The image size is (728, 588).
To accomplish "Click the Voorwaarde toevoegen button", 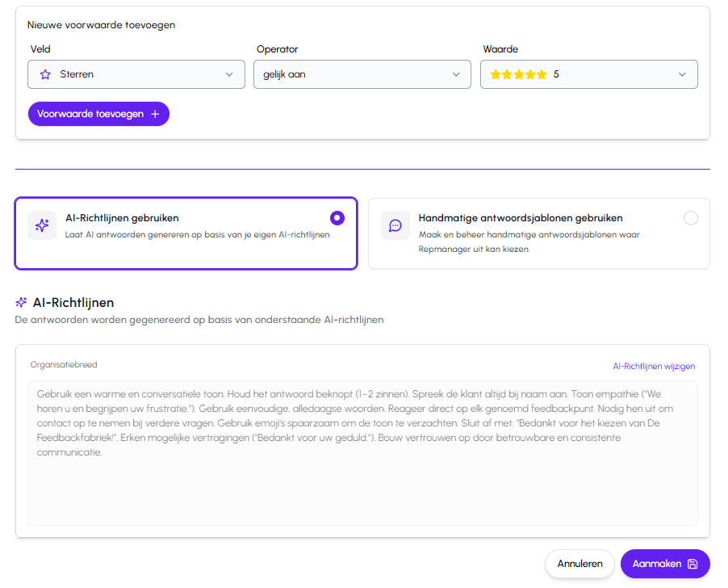I will click(x=98, y=114).
